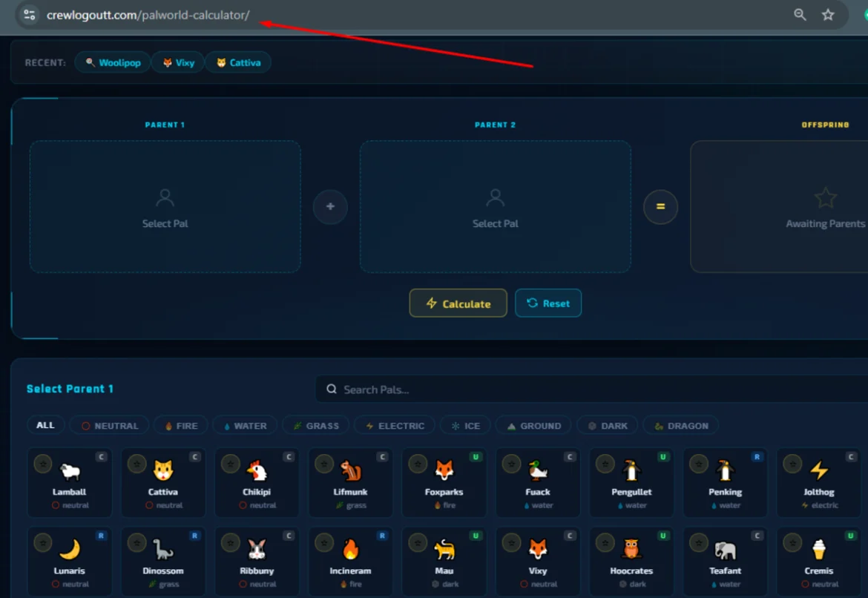Screen dimensions: 868x598
Task: Open recent pal Cattiva chip
Action: pyautogui.click(x=239, y=62)
